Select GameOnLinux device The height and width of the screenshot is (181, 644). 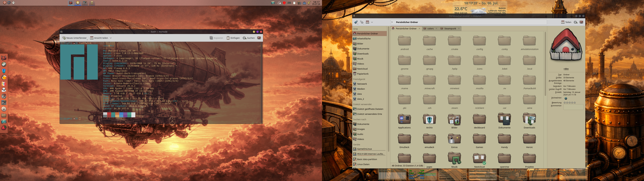tap(369, 149)
